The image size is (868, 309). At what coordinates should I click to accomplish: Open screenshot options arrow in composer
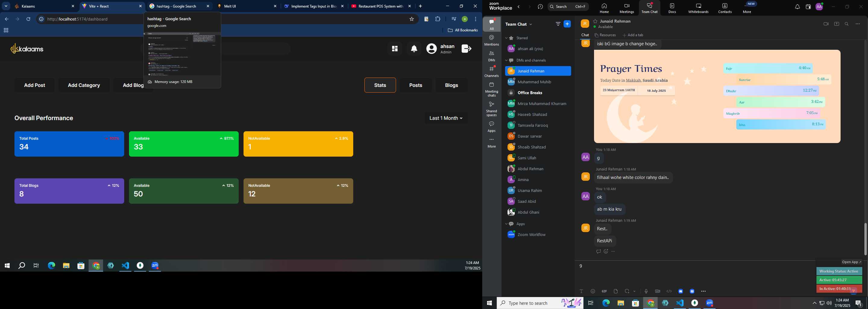[634, 291]
